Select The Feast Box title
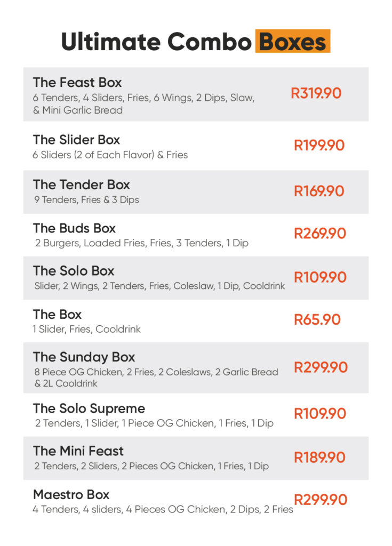Viewport: 392px width, 546px height. click(77, 83)
